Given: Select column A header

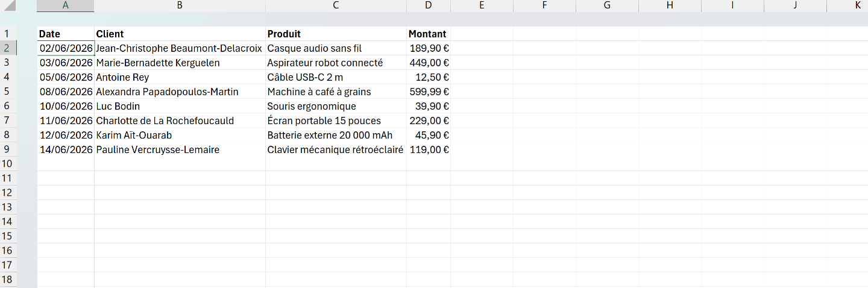Looking at the screenshot, I should click(66, 5).
